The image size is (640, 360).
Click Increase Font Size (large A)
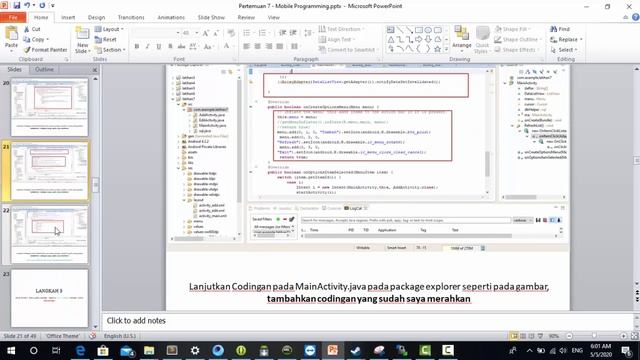coord(206,33)
